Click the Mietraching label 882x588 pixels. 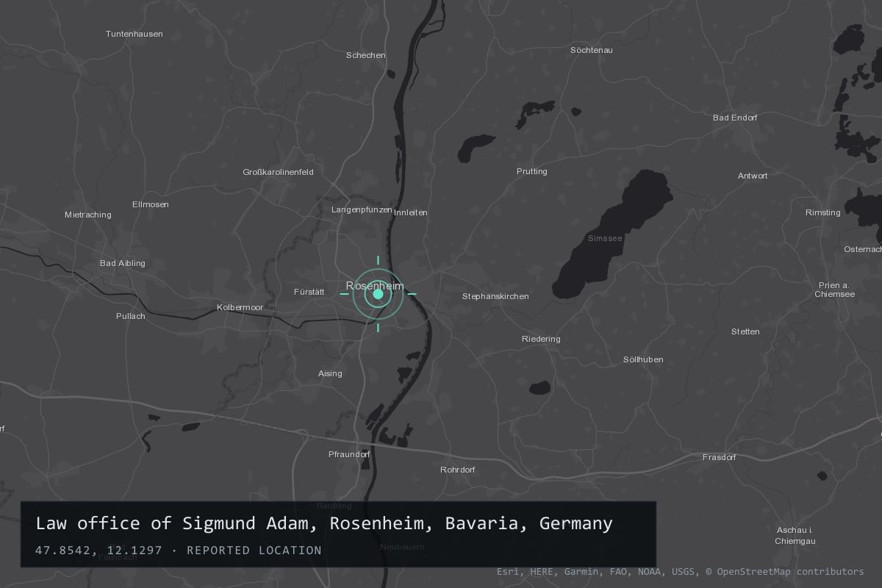pyautogui.click(x=88, y=215)
